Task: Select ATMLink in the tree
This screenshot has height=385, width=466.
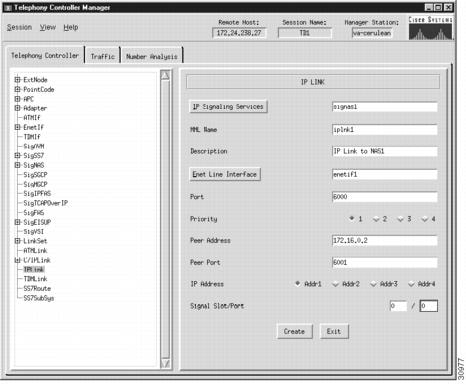Action: 35,250
